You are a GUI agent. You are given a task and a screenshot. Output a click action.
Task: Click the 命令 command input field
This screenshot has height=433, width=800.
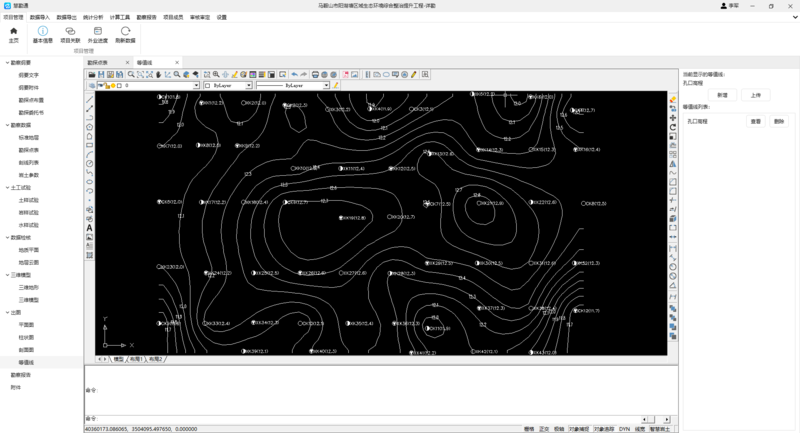[x=367, y=419]
